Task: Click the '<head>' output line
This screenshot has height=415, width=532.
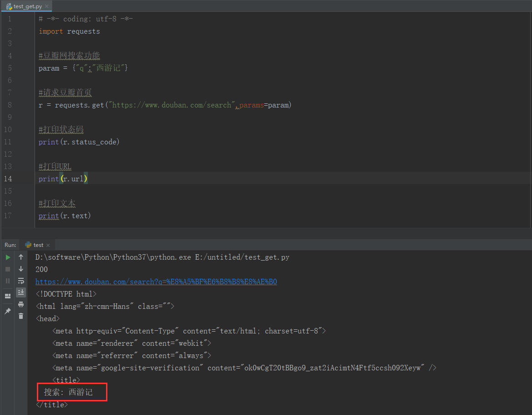Action: [x=47, y=318]
